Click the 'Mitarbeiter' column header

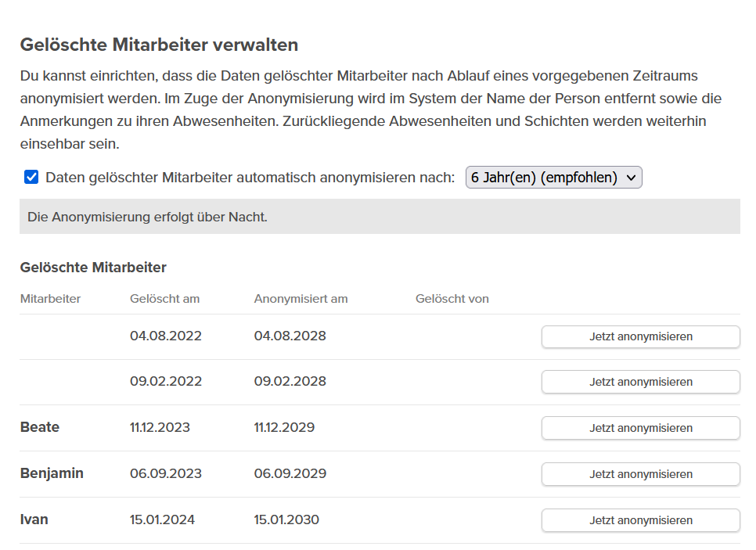50,299
